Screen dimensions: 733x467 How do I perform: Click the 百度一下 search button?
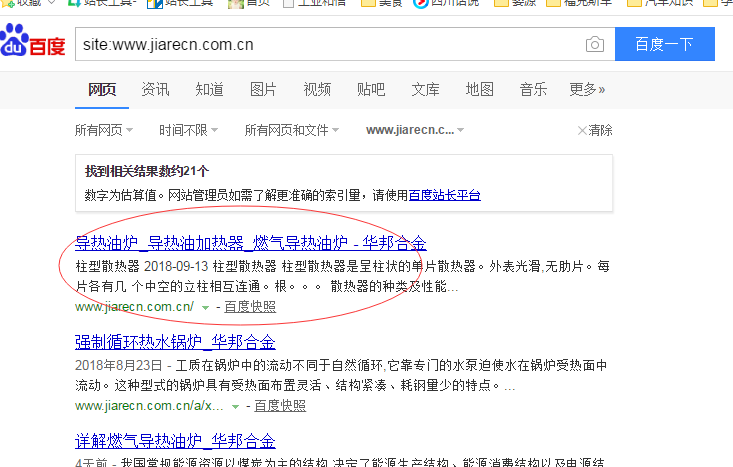pos(664,44)
